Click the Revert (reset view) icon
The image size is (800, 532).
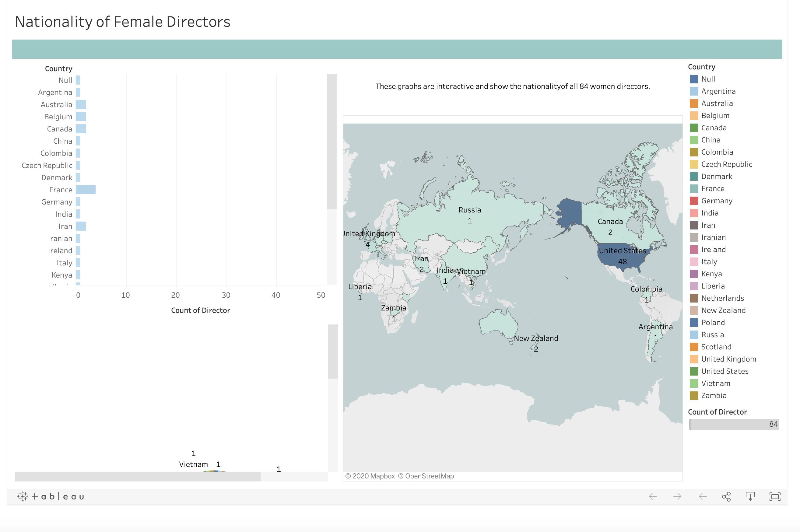pyautogui.click(x=702, y=497)
